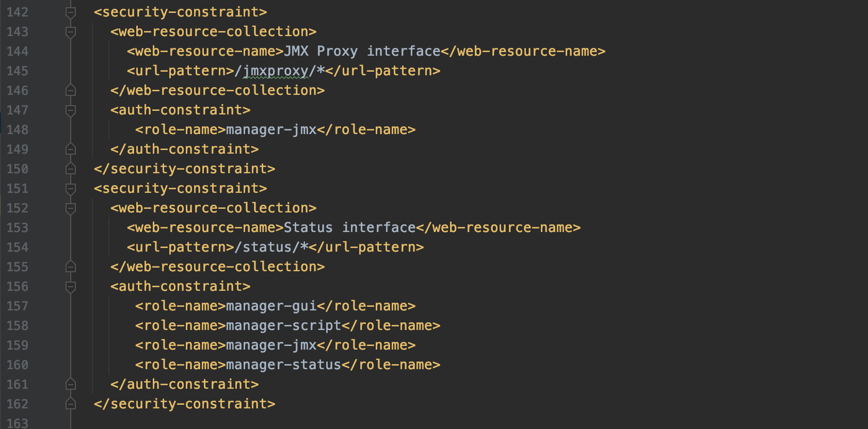Click line number 153 in gutter
The image size is (868, 429).
pos(18,227)
